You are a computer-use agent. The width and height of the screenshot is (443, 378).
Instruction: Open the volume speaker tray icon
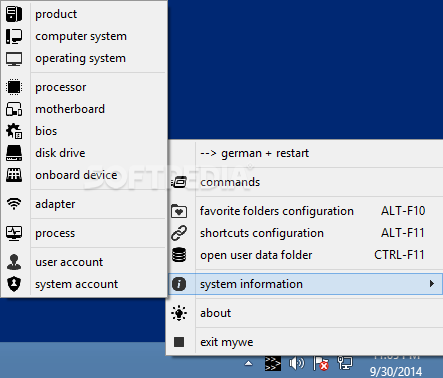coord(296,364)
